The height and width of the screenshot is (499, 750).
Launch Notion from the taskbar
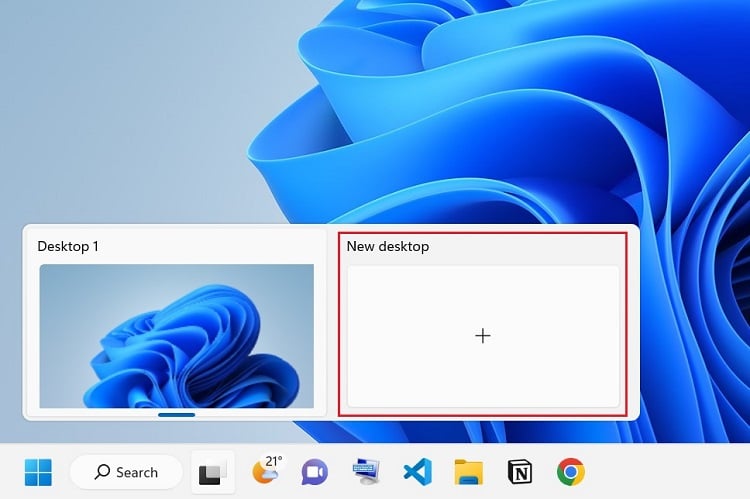pyautogui.click(x=519, y=472)
